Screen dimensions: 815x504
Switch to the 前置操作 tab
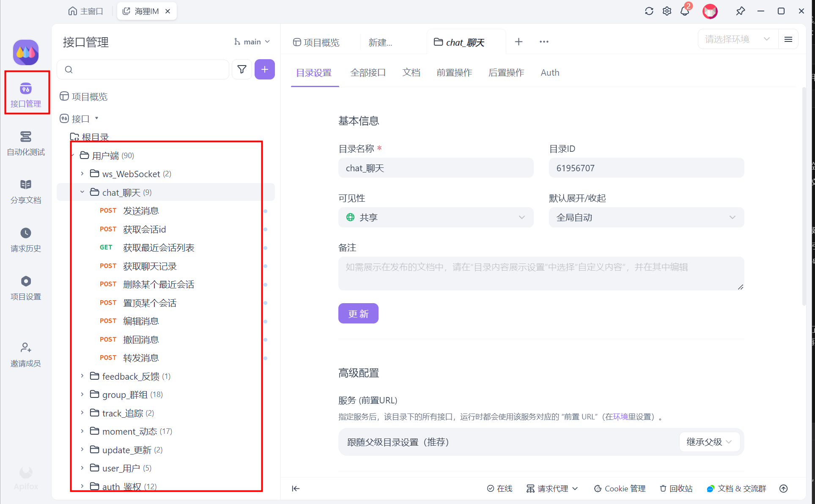pos(454,73)
